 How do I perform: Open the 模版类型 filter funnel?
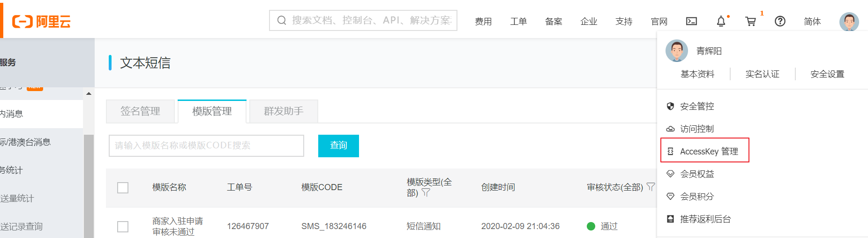(x=426, y=192)
